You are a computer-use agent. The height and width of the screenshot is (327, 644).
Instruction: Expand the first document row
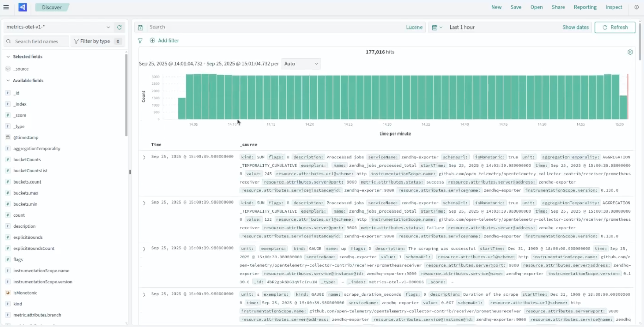click(144, 157)
